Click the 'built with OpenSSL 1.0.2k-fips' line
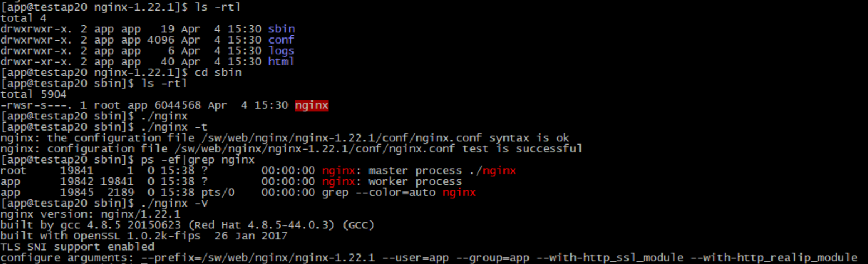This screenshot has width=868, height=264. pyautogui.click(x=144, y=236)
